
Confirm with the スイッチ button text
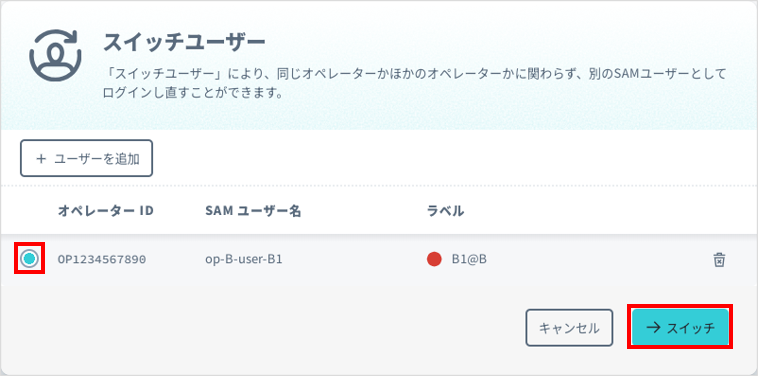click(690, 328)
